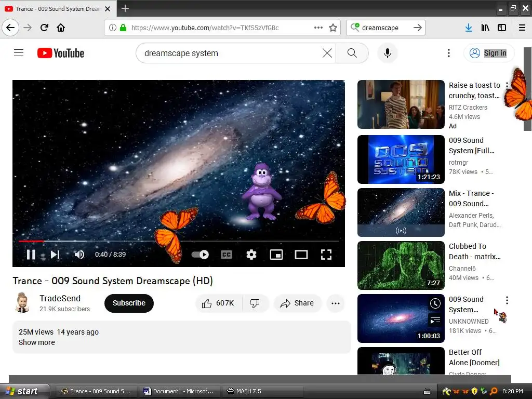Run YouTube search with magnifier button
This screenshot has height=399, width=532.
click(x=352, y=53)
